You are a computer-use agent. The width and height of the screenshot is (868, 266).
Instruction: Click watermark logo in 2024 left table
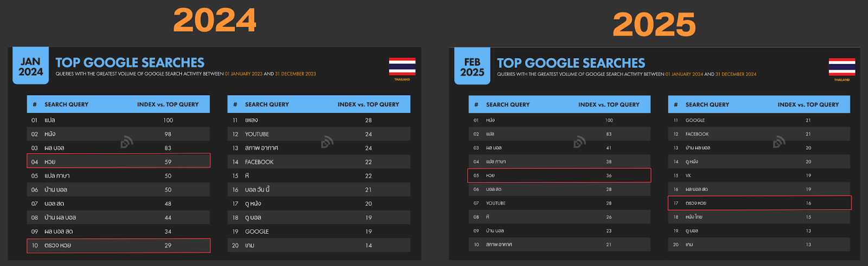click(126, 142)
